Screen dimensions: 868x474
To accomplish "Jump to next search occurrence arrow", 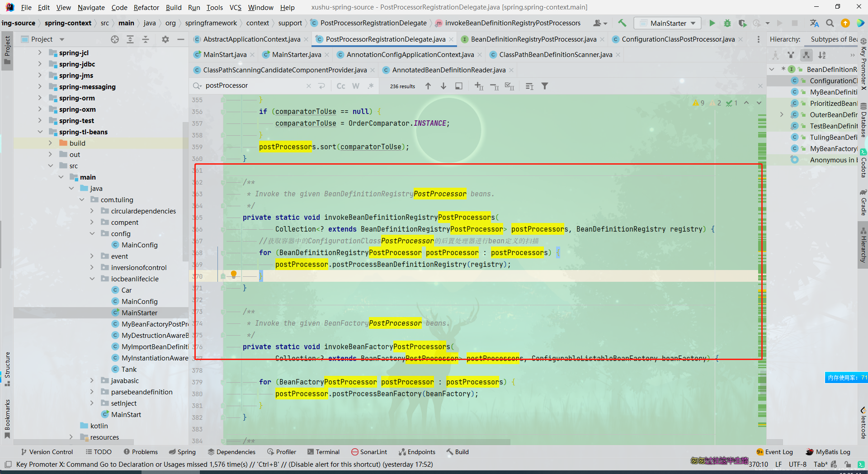I will click(x=443, y=86).
